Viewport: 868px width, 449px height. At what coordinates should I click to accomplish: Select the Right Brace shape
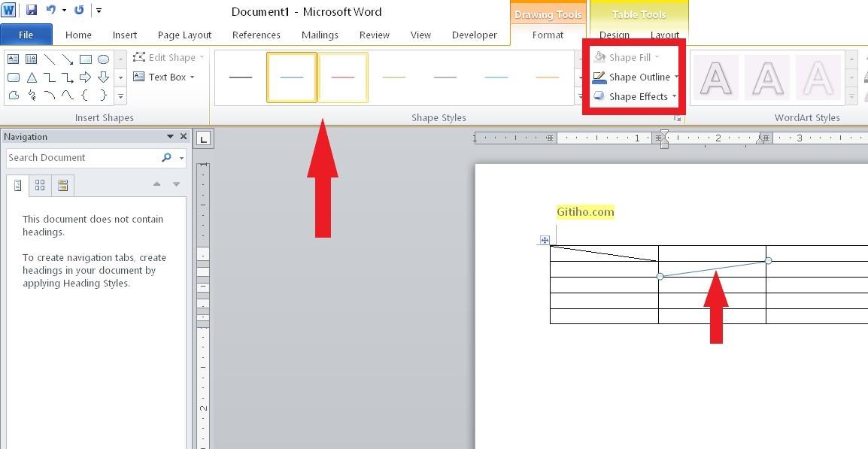(103, 96)
